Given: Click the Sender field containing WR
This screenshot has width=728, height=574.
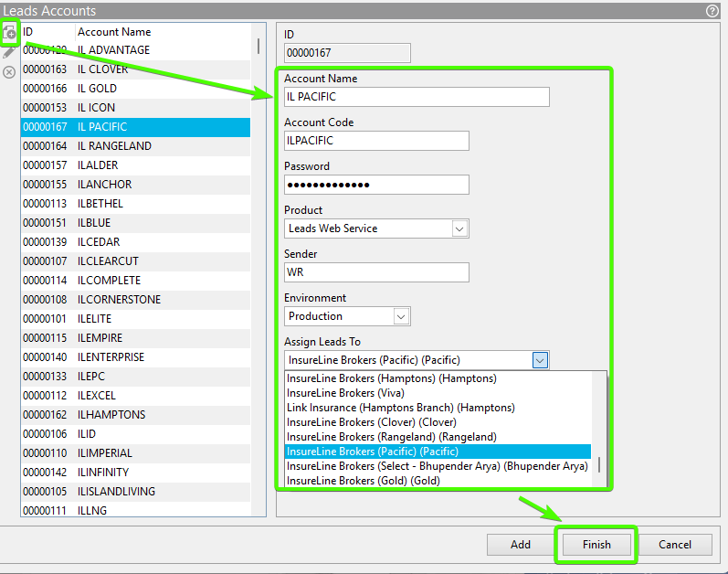Looking at the screenshot, I should (376, 272).
